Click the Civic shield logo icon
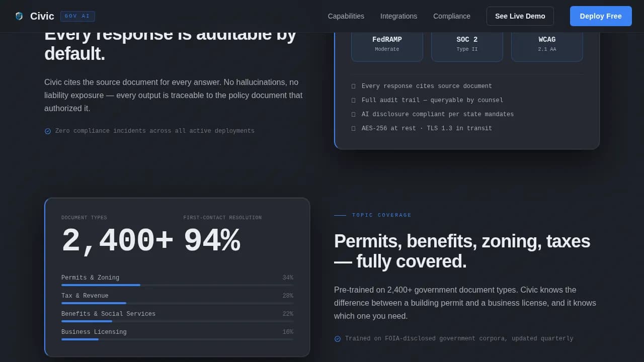The width and height of the screenshot is (644, 362). point(19,16)
